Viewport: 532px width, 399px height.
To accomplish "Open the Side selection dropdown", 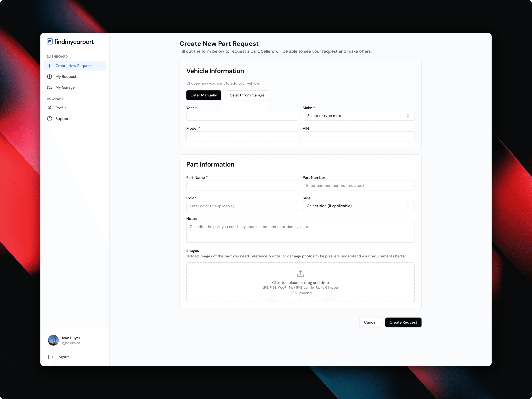I will tap(358, 206).
